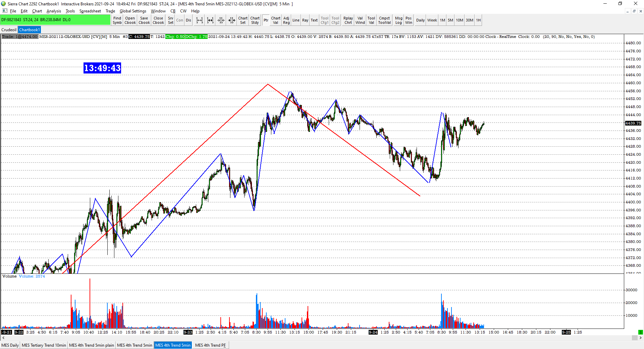Toggle the Adj Reg button
Viewport: 644px width, 349px height.
pyautogui.click(x=286, y=20)
